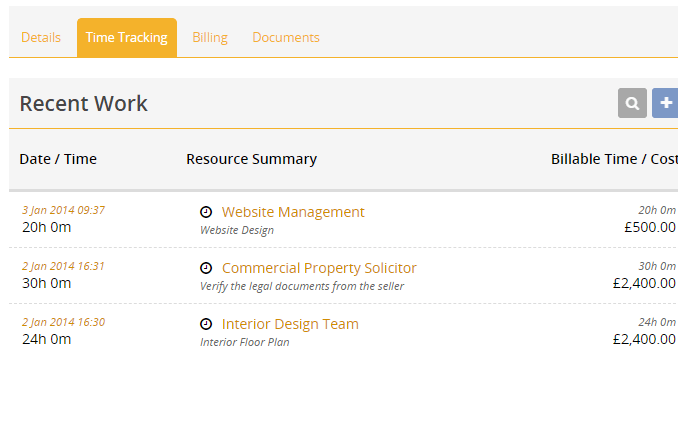
Task: Open the Interior Design Team link
Action: (x=290, y=324)
